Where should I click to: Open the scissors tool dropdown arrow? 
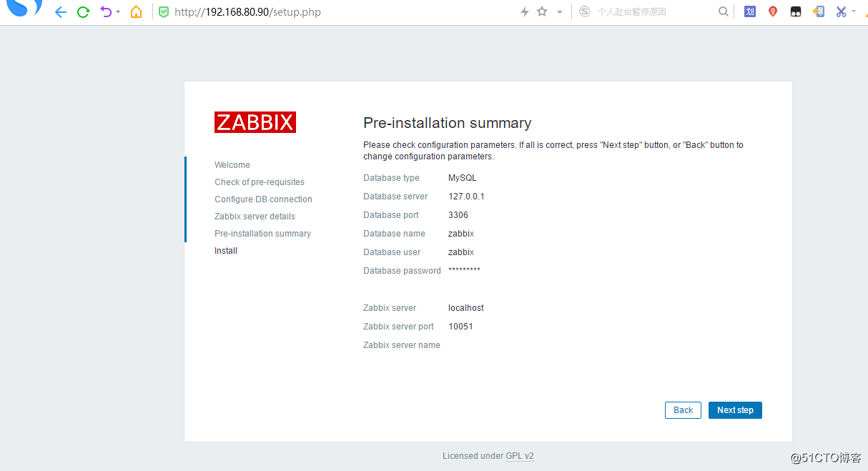(x=854, y=12)
